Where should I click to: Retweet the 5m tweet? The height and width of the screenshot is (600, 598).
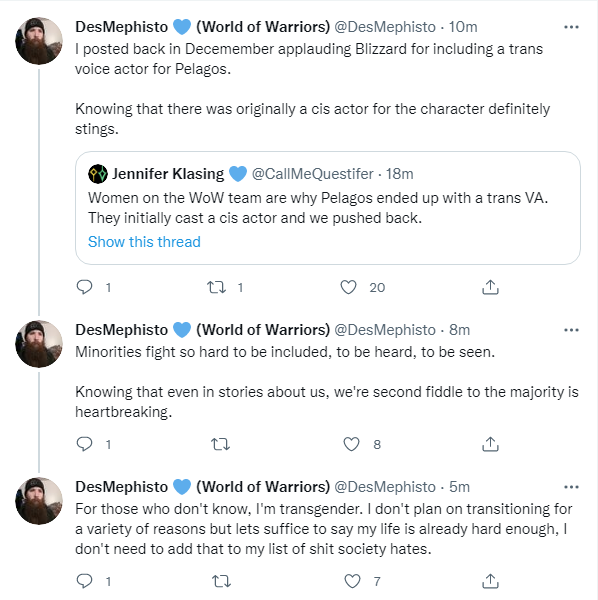[x=222, y=581]
